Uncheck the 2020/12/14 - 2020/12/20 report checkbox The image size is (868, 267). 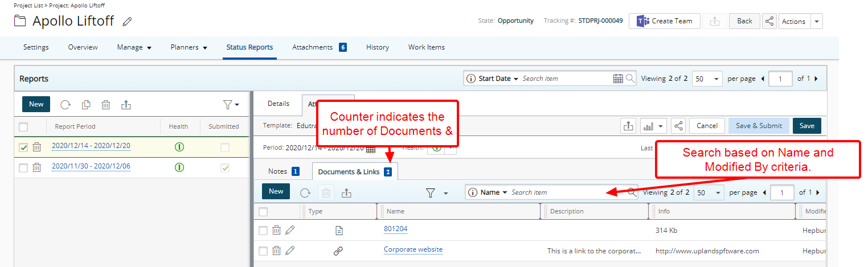tap(23, 147)
